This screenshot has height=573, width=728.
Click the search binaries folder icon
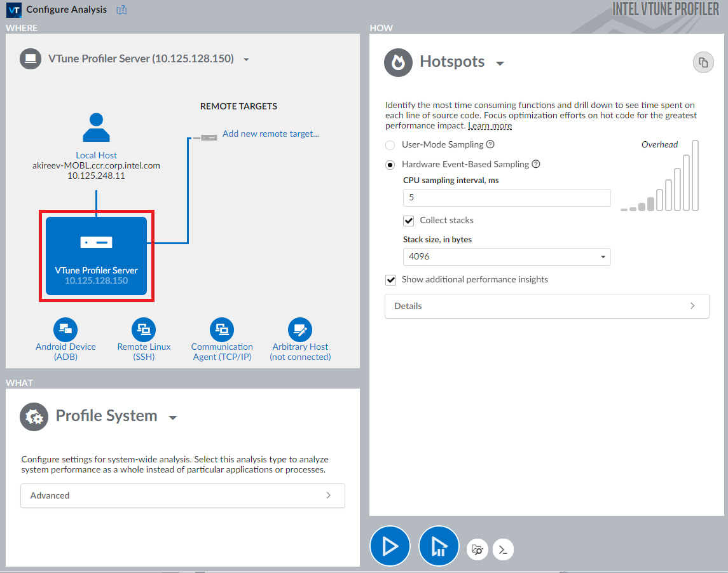point(477,550)
